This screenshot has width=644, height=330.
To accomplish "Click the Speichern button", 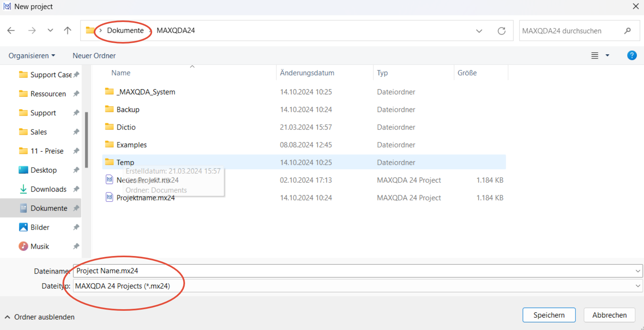I will click(x=549, y=315).
